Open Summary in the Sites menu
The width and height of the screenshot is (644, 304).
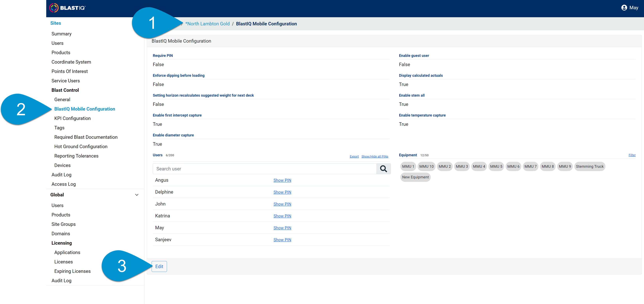[62, 34]
